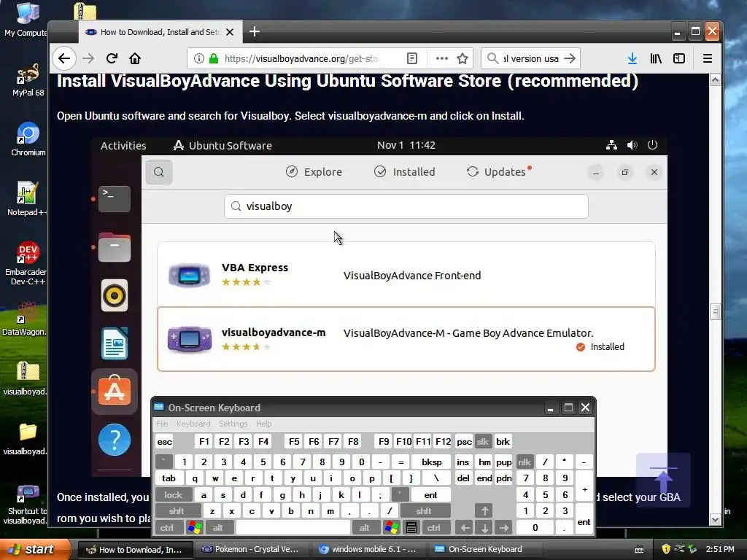Screen dimensions: 747x560
Task: Open MyPal 68 desktop icon
Action: [x=28, y=79]
